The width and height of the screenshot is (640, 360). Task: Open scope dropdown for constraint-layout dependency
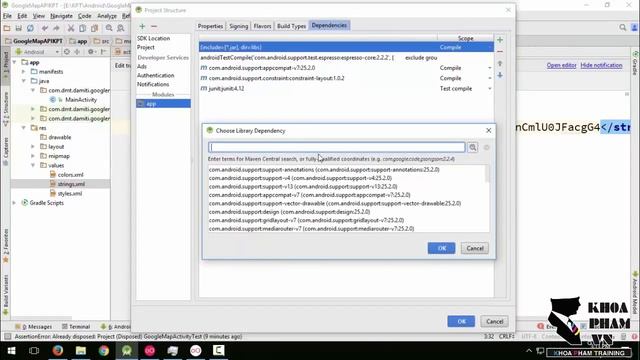[489, 78]
